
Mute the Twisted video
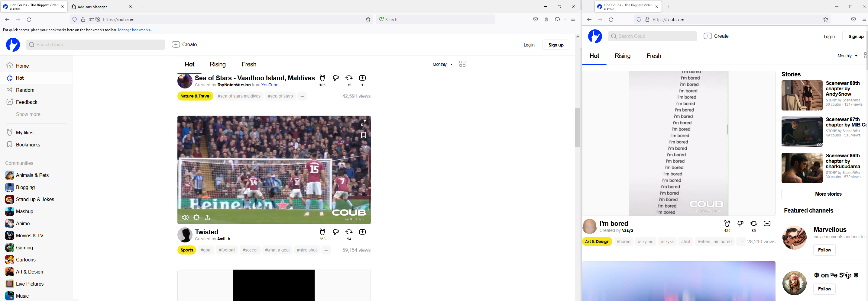click(185, 217)
